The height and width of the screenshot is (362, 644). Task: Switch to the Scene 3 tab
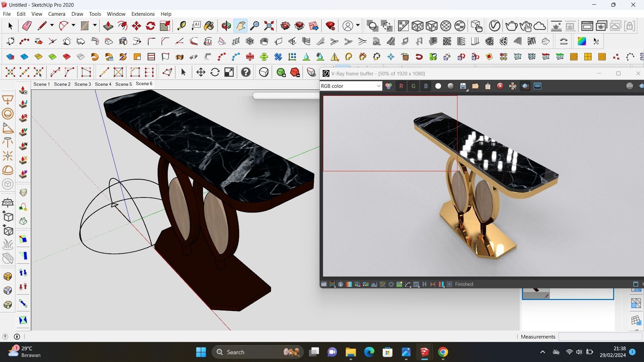coord(83,84)
